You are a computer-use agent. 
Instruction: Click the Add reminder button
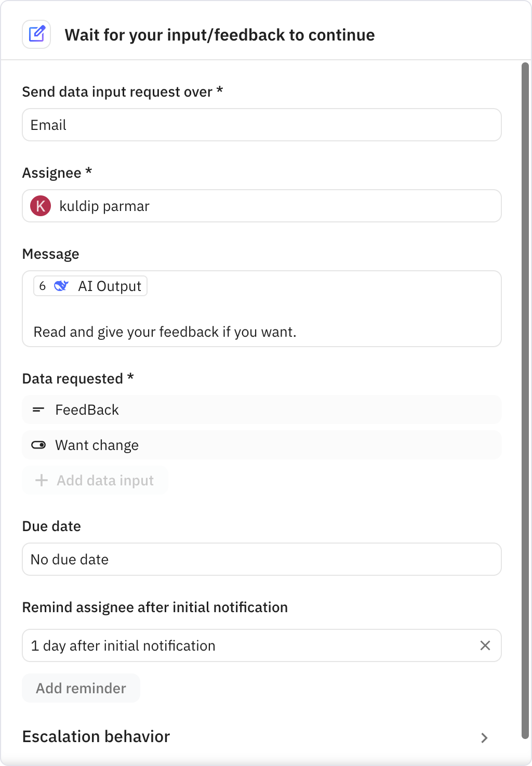tap(81, 688)
